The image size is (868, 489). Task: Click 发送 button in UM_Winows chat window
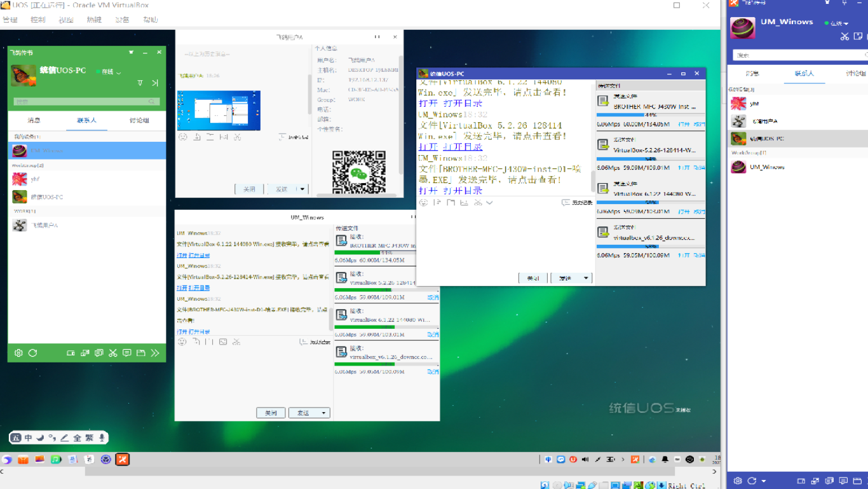[x=303, y=413]
